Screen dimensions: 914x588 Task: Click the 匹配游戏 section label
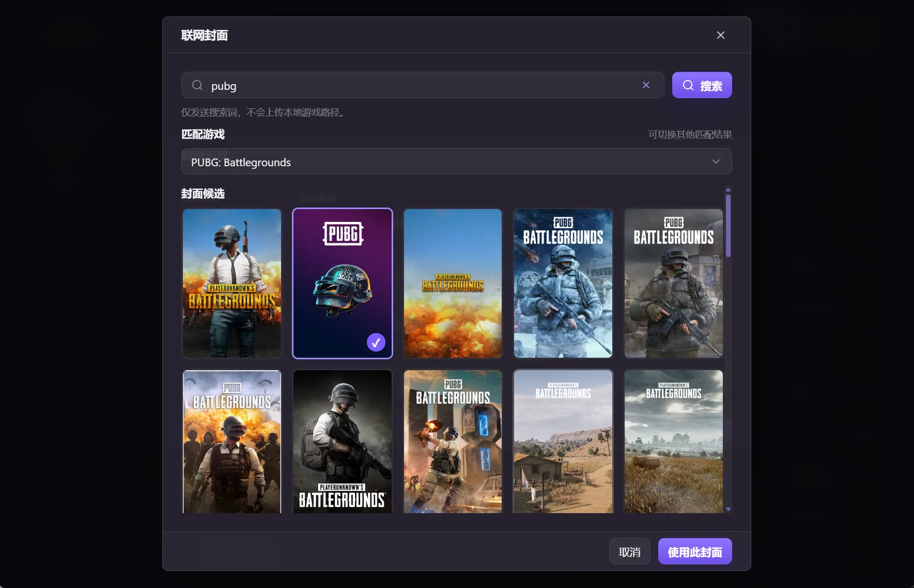click(203, 134)
